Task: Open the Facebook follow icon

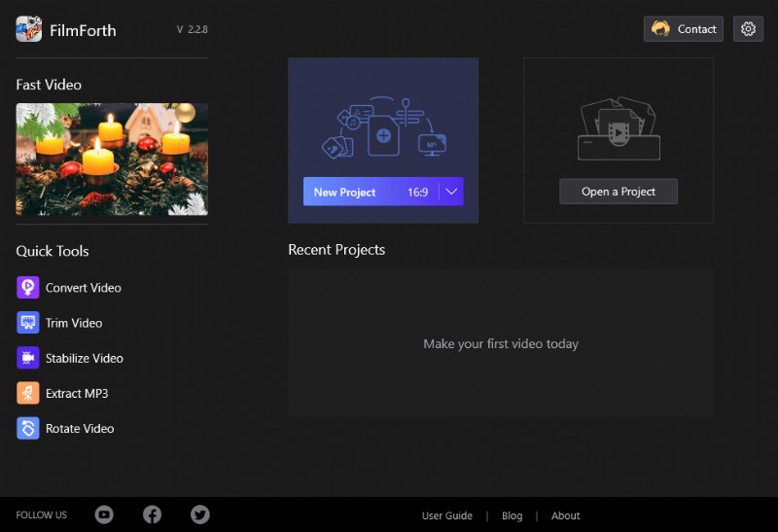Action: coord(152,514)
